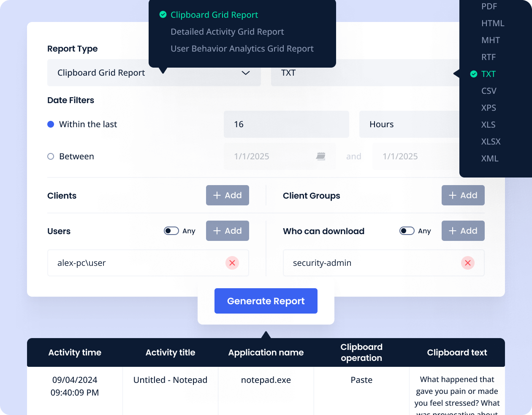Expand the Report Type dropdown chevron
532x415 pixels.
pos(246,73)
